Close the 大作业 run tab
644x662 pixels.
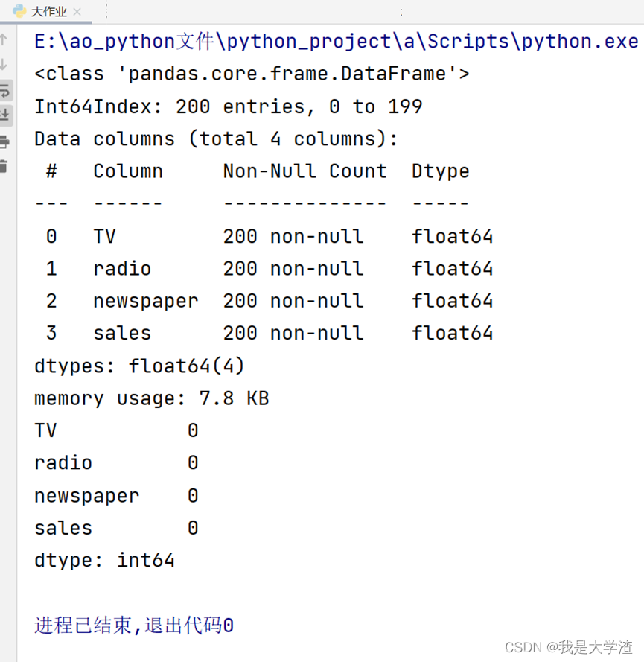[x=77, y=12]
